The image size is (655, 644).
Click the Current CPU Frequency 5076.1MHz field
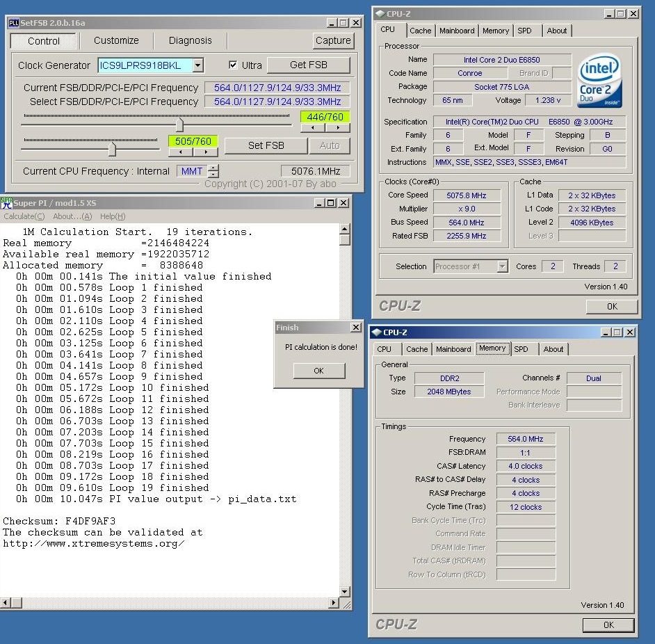click(316, 171)
